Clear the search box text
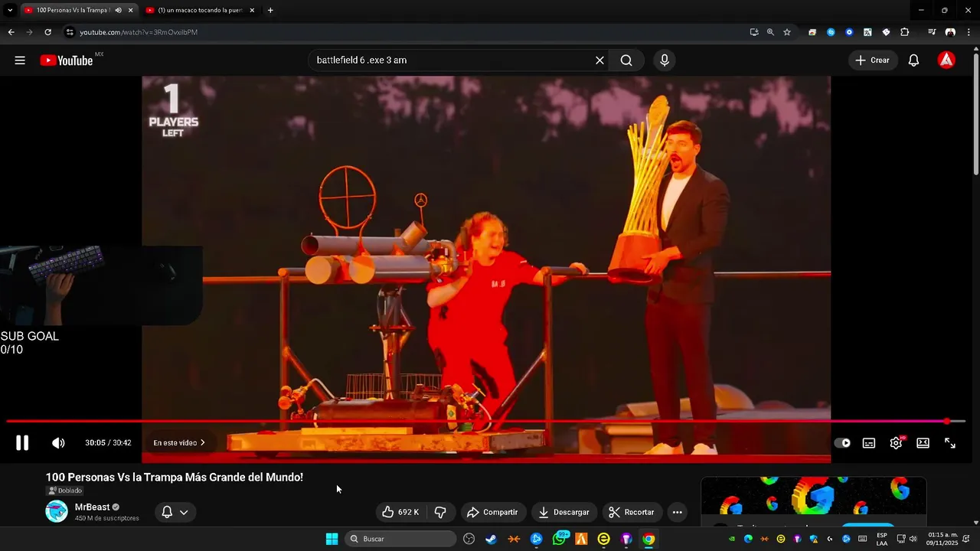Image resolution: width=980 pixels, height=551 pixels. coord(599,60)
